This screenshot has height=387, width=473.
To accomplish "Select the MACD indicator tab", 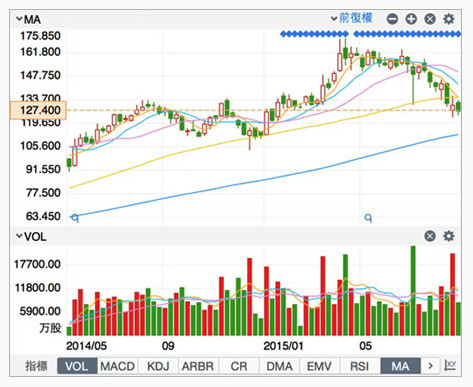I will pos(117,366).
